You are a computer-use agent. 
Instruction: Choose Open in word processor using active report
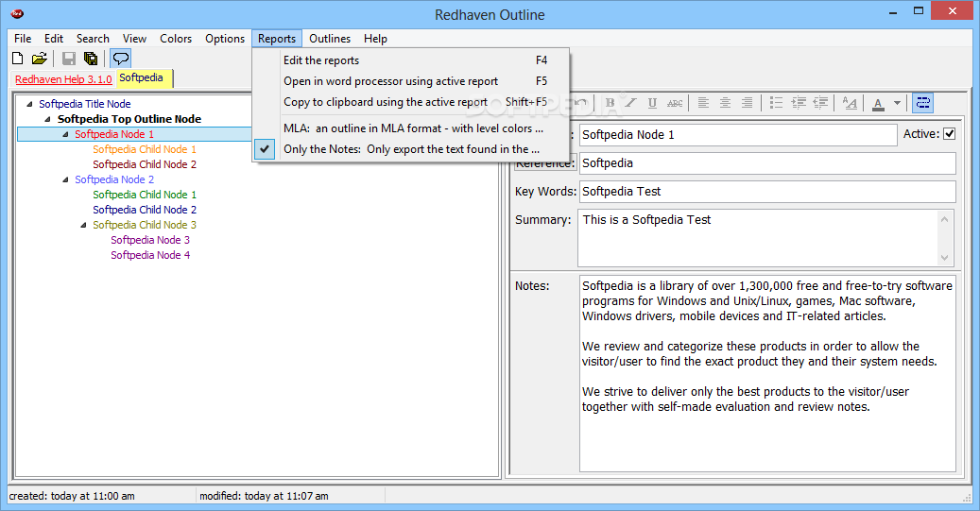coord(411,81)
